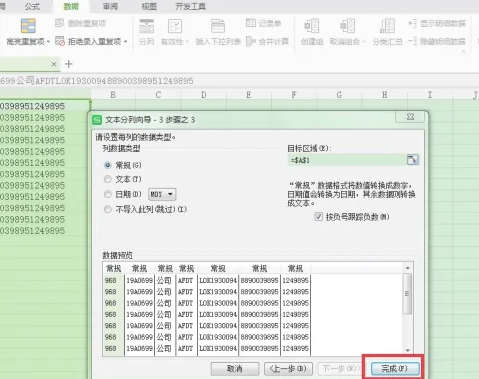479x379 pixels.
Task: Select the 常规(G) radio button
Action: click(108, 165)
